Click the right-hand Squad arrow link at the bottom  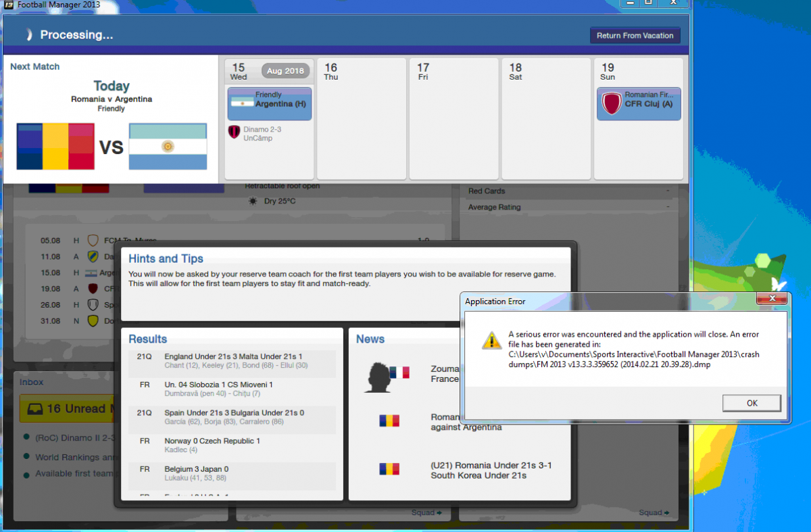pyautogui.click(x=653, y=513)
